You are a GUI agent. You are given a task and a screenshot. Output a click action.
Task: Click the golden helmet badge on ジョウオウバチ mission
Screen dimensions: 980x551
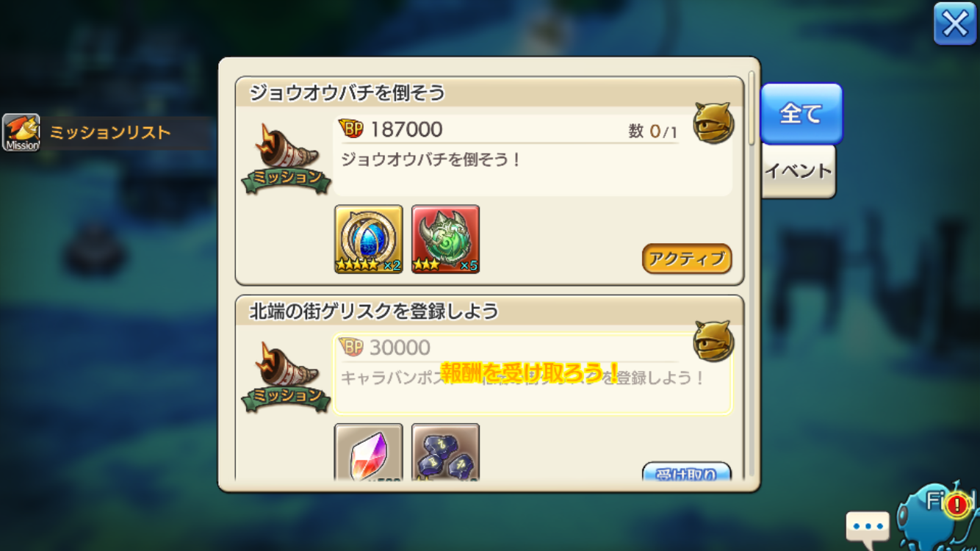coord(713,123)
